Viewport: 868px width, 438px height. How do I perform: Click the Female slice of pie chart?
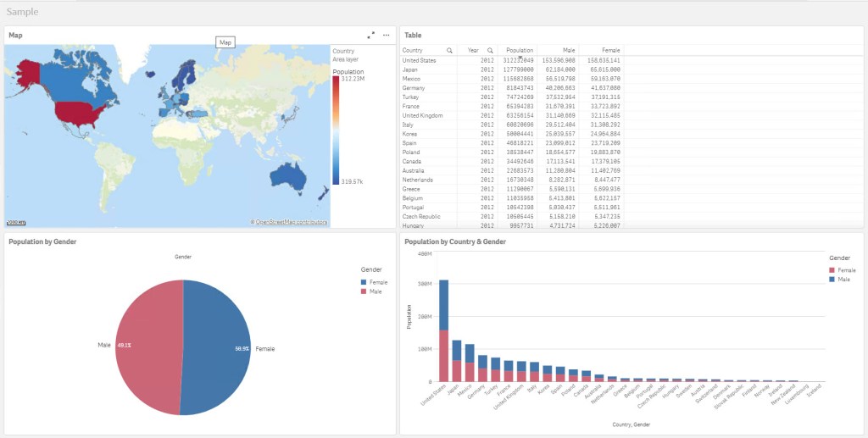tap(216, 347)
